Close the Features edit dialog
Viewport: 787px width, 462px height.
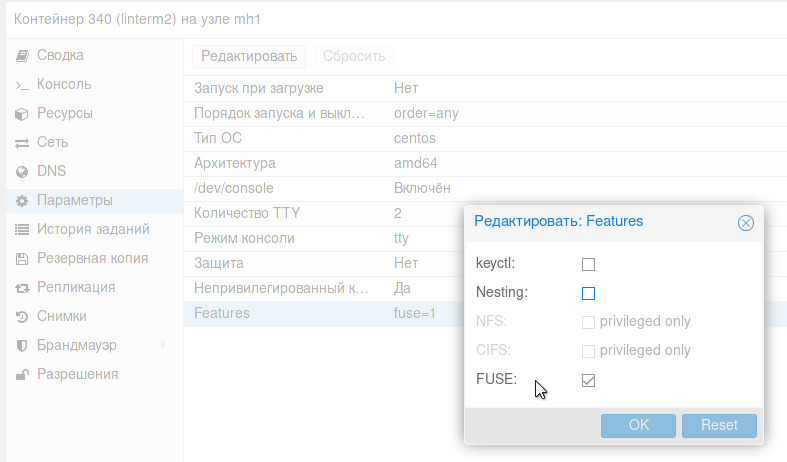pos(745,222)
